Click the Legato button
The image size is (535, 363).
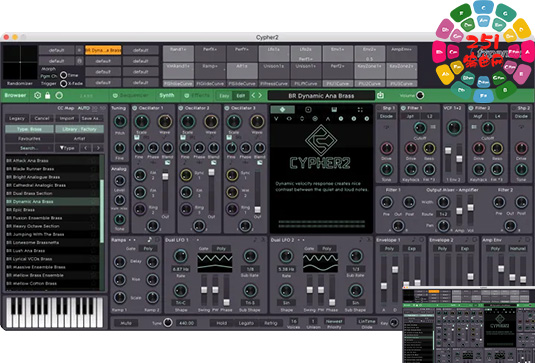coord(246,323)
